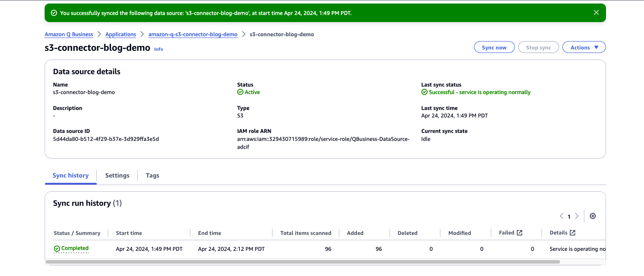Click the Total items scanned value 96

point(328,249)
